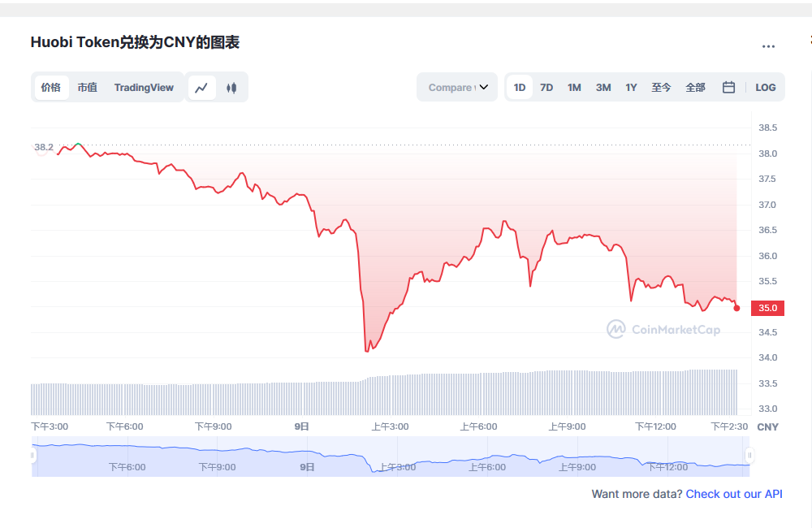Switch to line chart view icon
812x528 pixels.
pyautogui.click(x=201, y=88)
